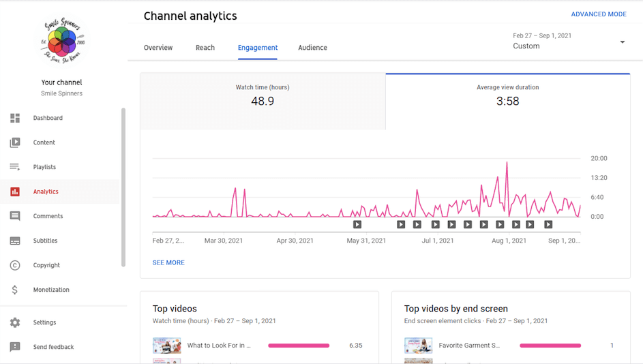The image size is (643, 364).
Task: Open the Settings gear icon
Action: 15,322
